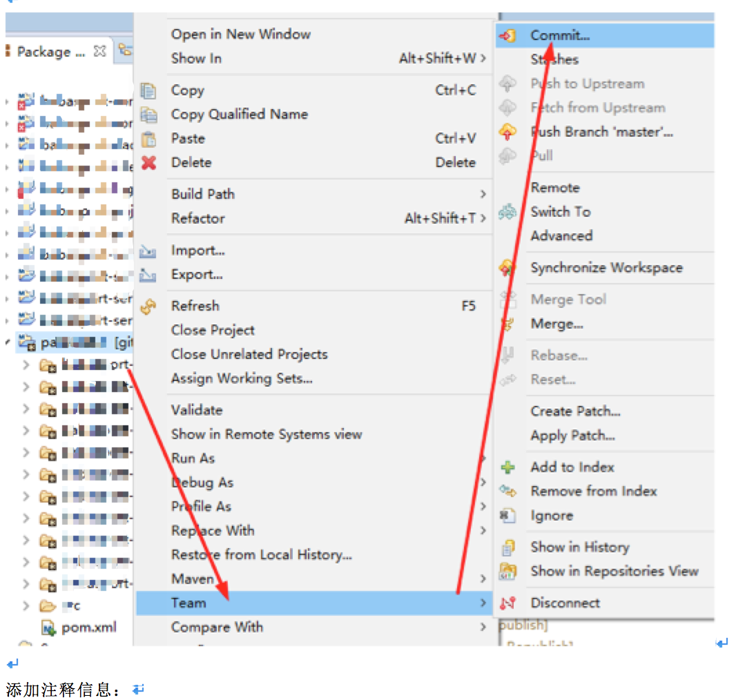
Task: Click the Synchronize Workspace icon
Action: coord(507,268)
